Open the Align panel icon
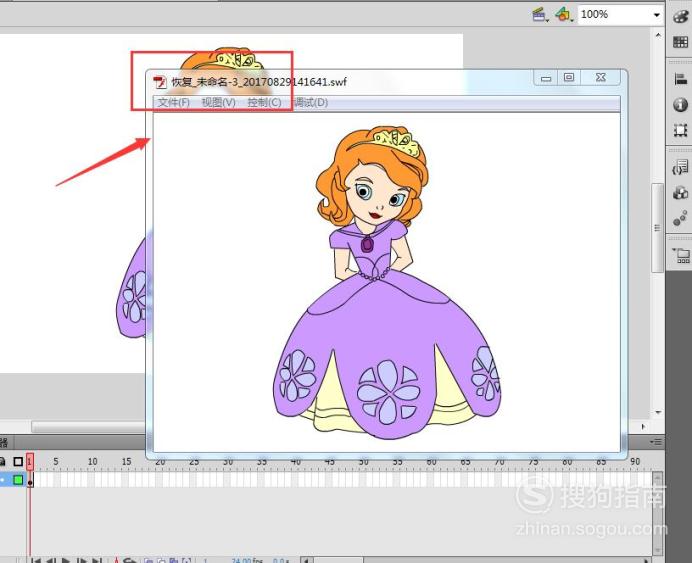The image size is (692, 563). [680, 79]
